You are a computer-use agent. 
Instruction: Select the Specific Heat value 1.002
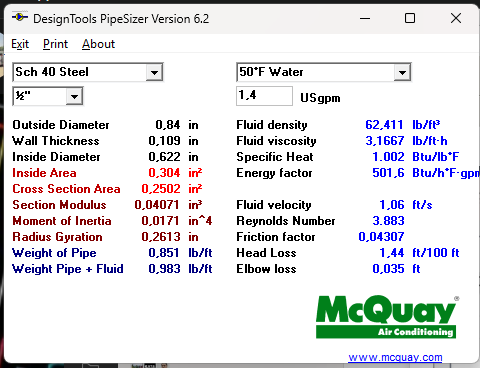(x=388, y=157)
